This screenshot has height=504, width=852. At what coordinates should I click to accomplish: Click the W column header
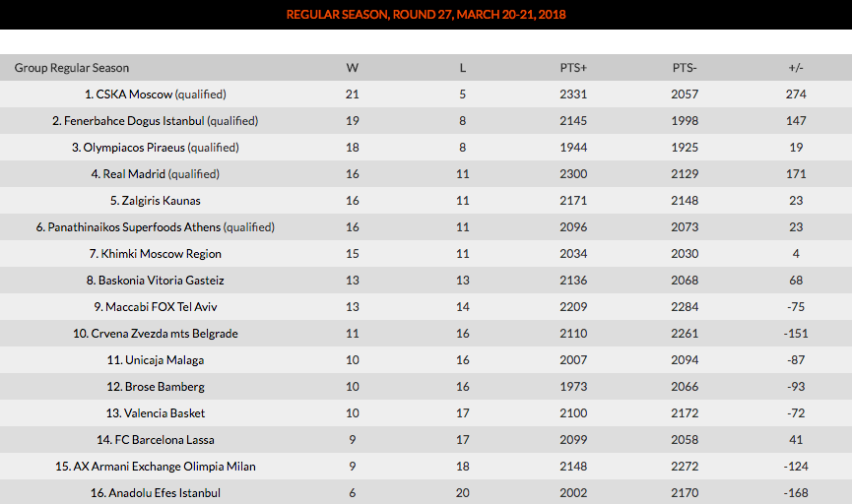352,68
